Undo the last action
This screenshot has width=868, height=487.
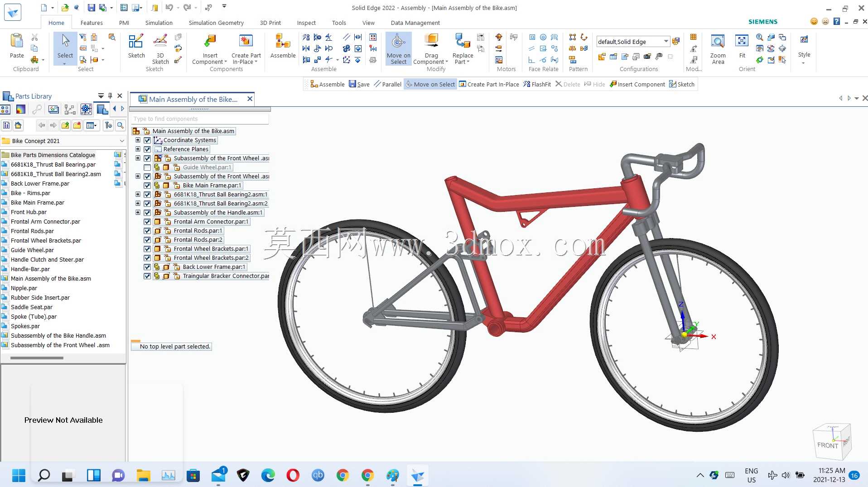(169, 8)
